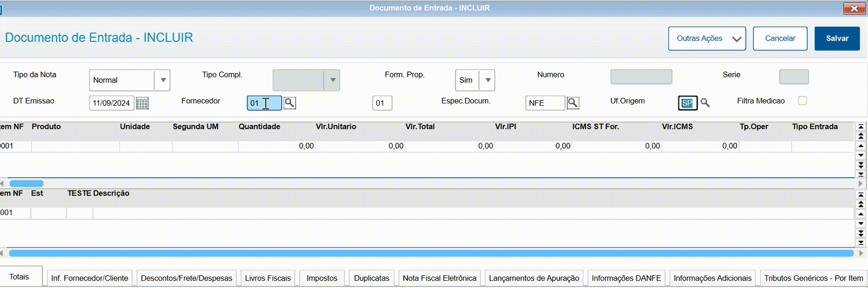
Task: Jump to last row in TESTE Descrição grid
Action: tap(861, 243)
